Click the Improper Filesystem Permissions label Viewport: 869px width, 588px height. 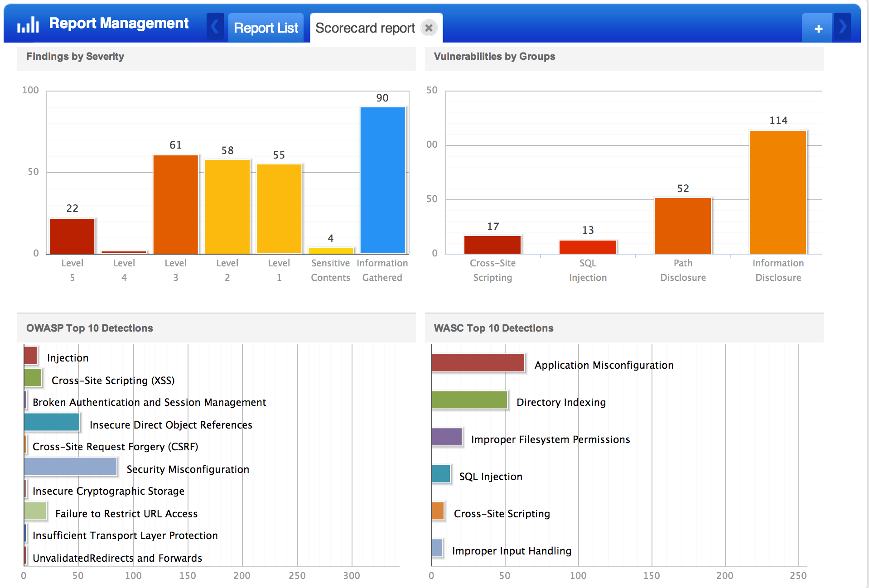tap(550, 439)
